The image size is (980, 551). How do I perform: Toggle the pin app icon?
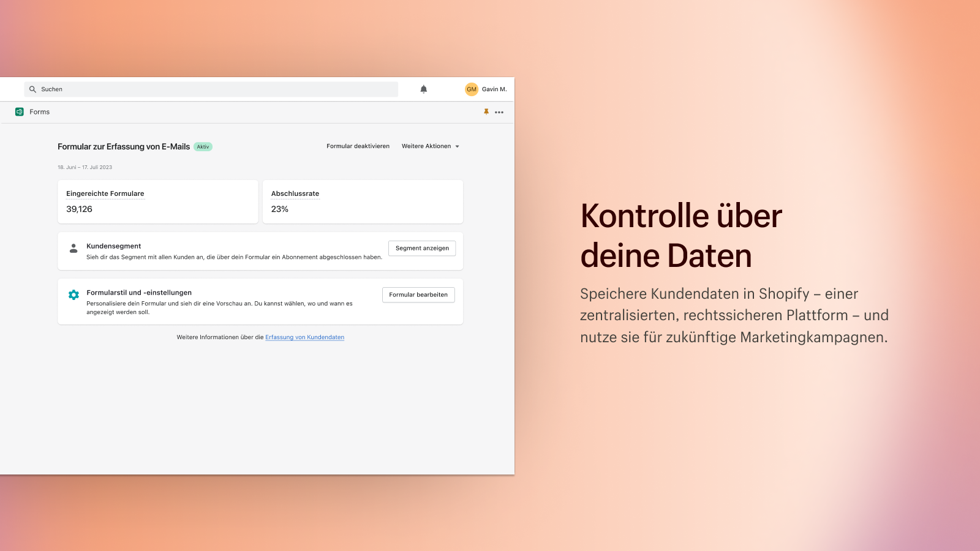(486, 112)
